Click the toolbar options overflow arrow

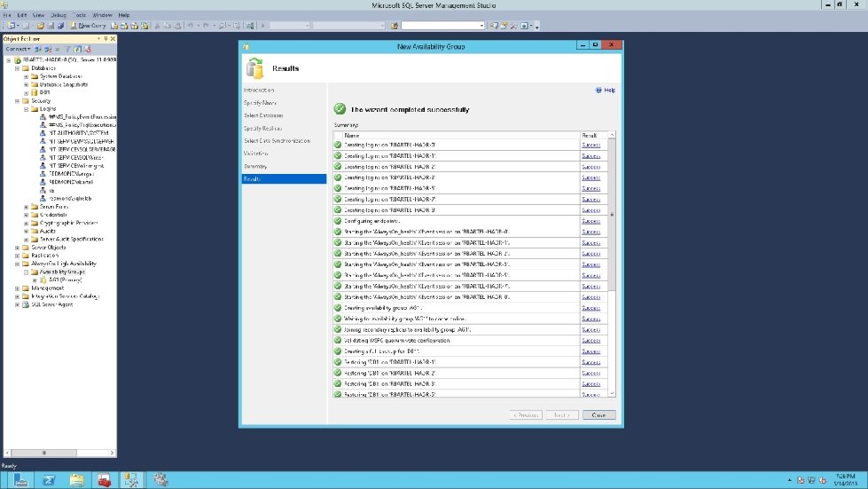pos(536,26)
